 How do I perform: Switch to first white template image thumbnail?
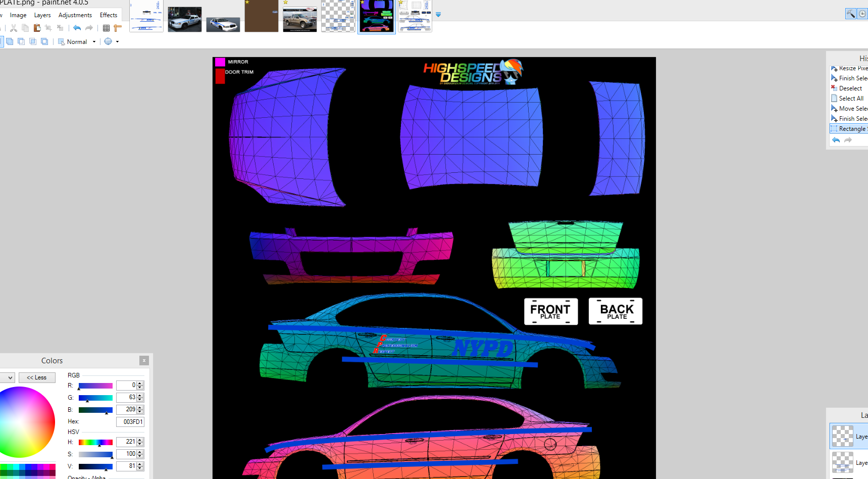tap(146, 16)
